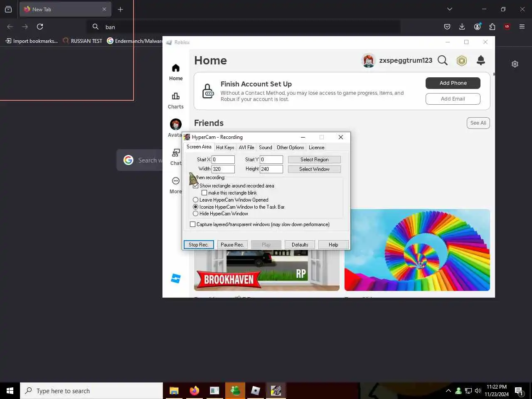The width and height of the screenshot is (532, 399).
Task: Open new tab page settings gear
Action: tap(515, 64)
